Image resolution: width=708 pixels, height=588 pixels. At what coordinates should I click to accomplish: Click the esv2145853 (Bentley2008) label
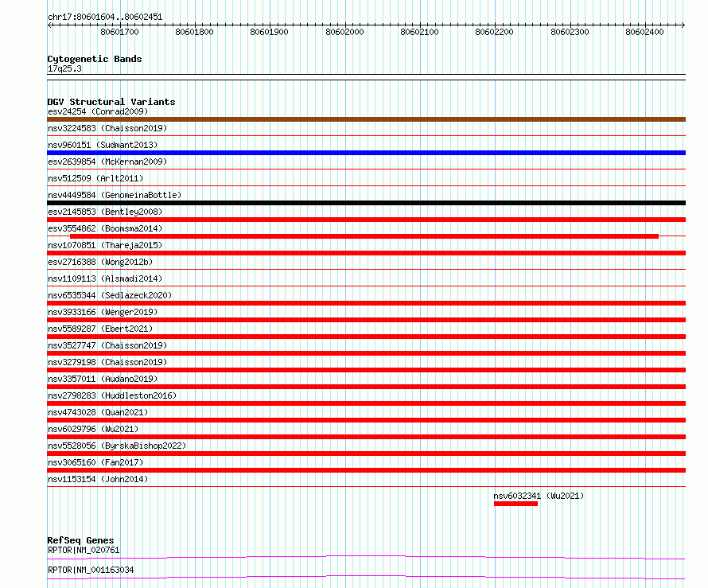pos(105,212)
